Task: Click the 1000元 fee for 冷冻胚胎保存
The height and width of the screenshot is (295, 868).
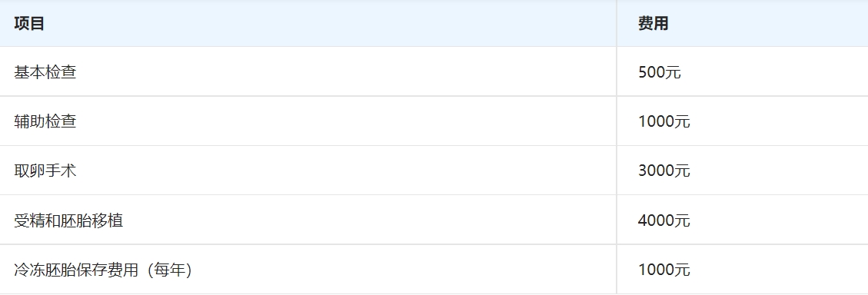Action: pyautogui.click(x=663, y=270)
